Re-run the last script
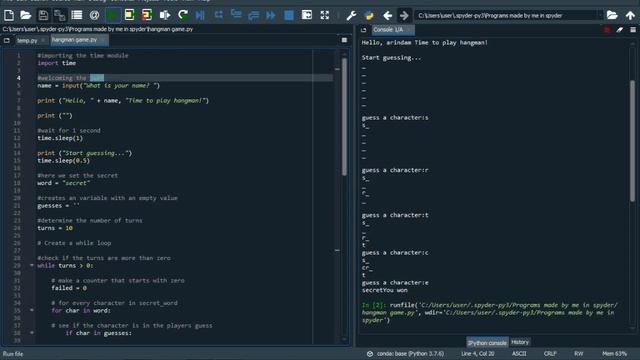This screenshot has width=640, height=360. click(x=183, y=16)
